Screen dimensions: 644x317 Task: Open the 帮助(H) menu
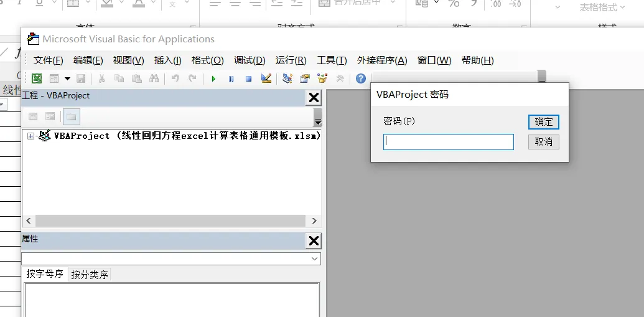click(478, 60)
